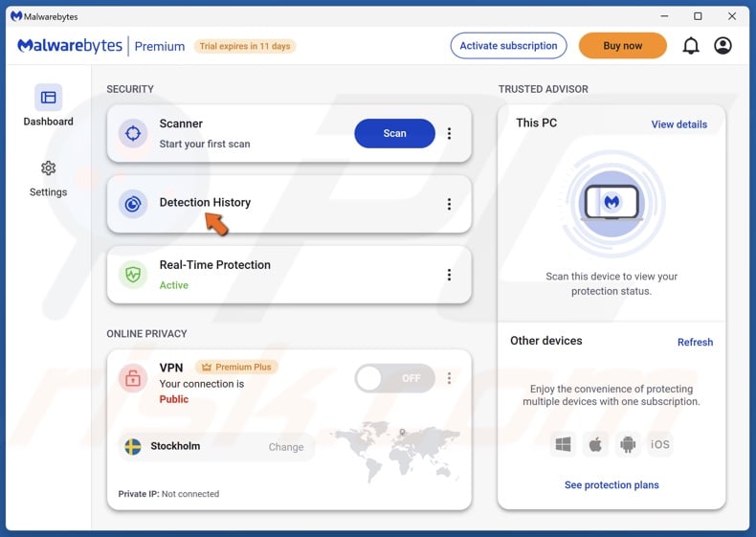This screenshot has height=537, width=756.
Task: Click the Apple platform icon
Action: tap(595, 444)
